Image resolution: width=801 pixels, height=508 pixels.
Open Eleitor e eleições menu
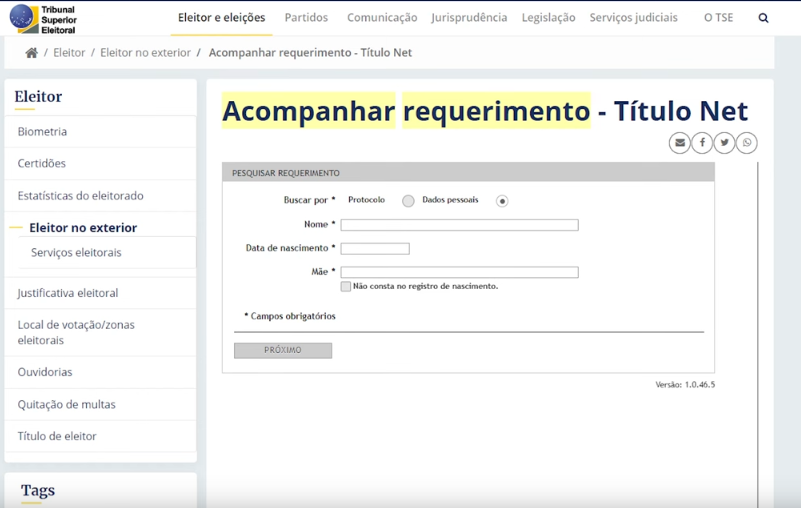(222, 18)
